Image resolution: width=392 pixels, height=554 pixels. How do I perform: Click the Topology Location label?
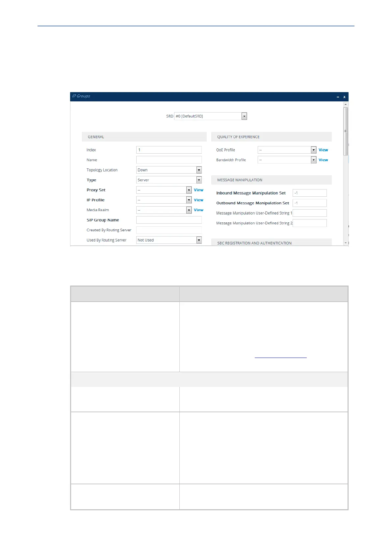point(102,170)
